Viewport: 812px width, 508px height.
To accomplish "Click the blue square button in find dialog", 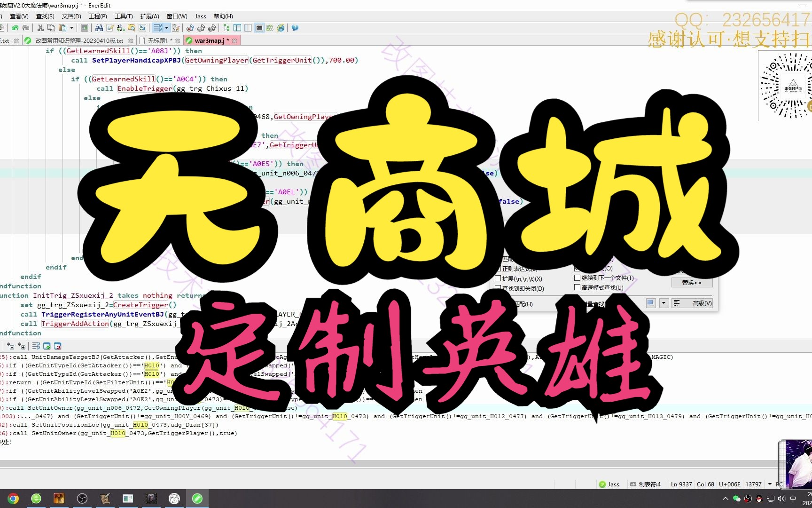I will (651, 303).
